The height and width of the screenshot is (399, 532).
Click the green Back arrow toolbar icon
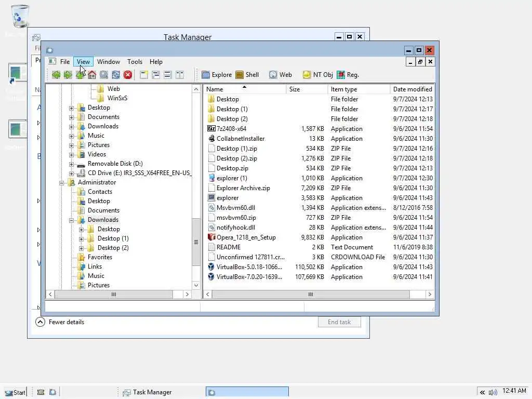pyautogui.click(x=56, y=75)
